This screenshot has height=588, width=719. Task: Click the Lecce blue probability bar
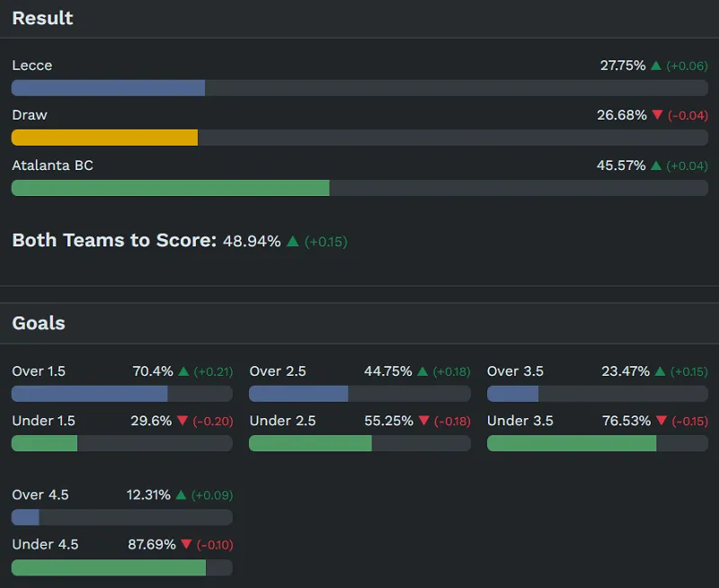tap(108, 87)
